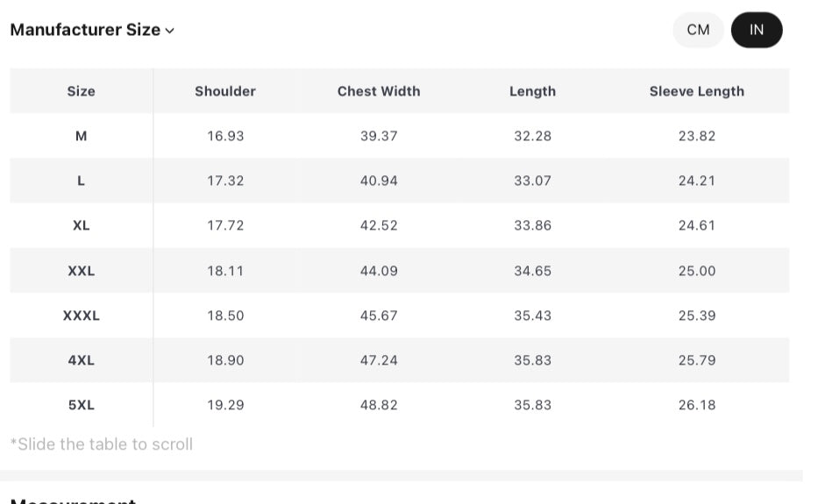
Task: Click the 33.86 length value for XL
Action: tap(532, 225)
